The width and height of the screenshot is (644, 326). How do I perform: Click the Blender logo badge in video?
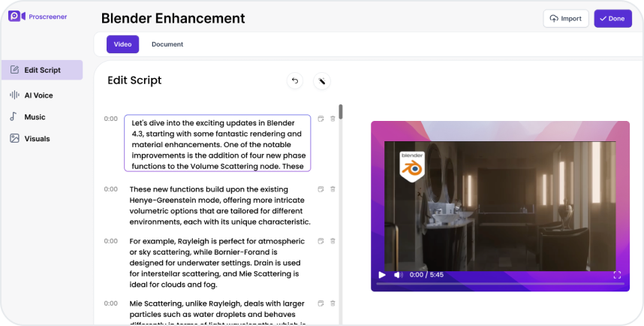click(412, 167)
